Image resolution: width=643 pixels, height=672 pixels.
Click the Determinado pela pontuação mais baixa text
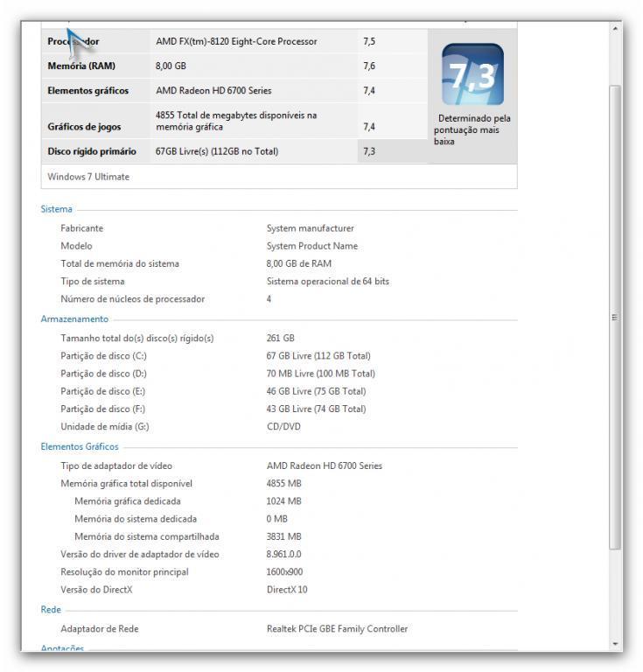[x=472, y=129]
